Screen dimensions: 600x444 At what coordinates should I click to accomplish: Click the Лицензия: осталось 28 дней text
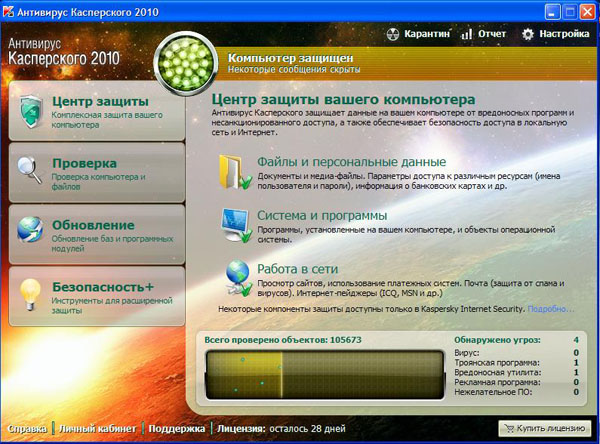coord(281,429)
